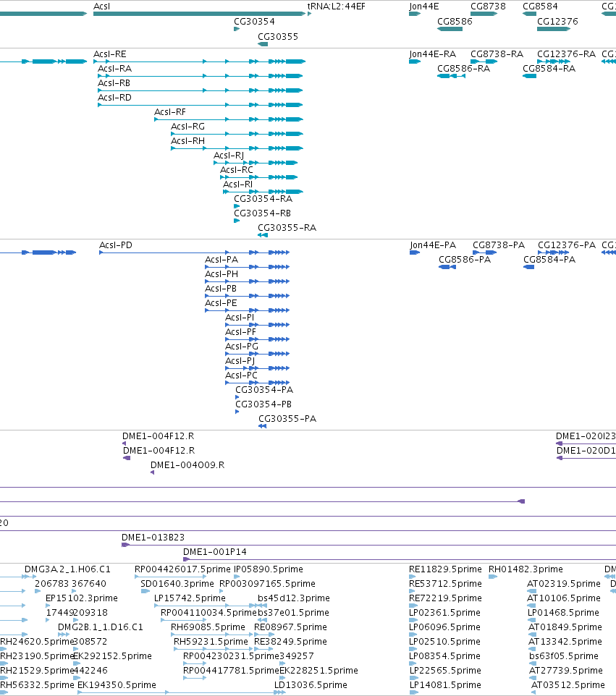Click the LP15742.5prime EST label

(190, 598)
